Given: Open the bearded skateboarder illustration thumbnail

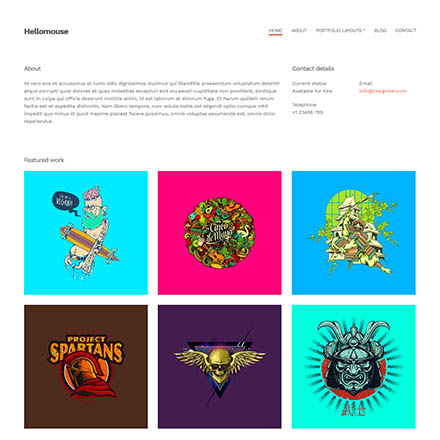Looking at the screenshot, I should [86, 233].
